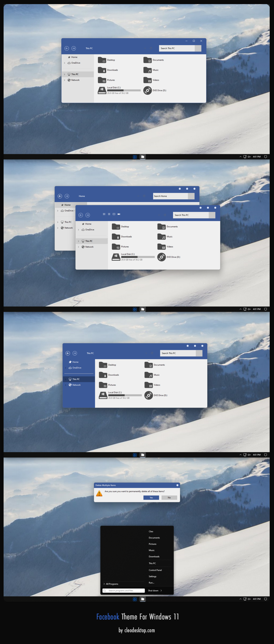
Task: Click back arrow in blue-sidebar window
Action: 68,353
